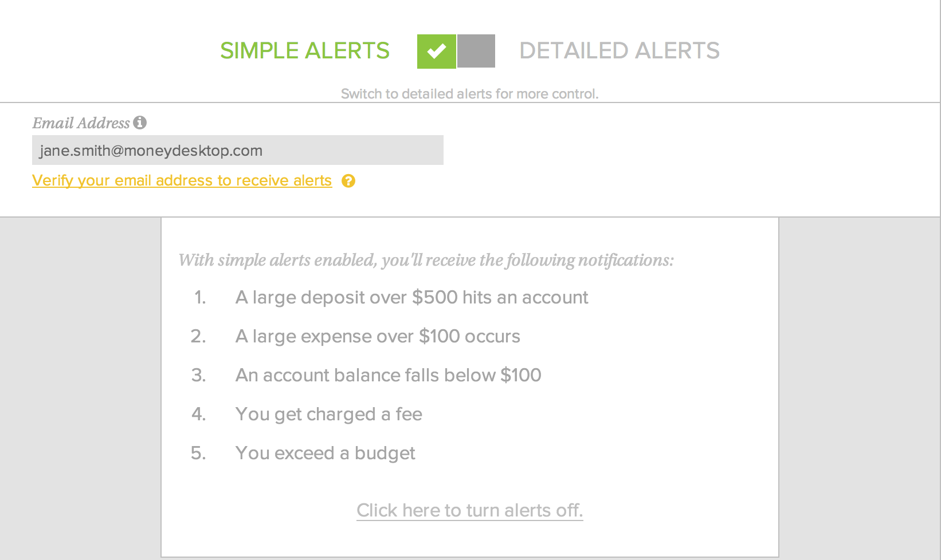Click the simple alerts notifications heading
The width and height of the screenshot is (941, 560).
pos(426,261)
